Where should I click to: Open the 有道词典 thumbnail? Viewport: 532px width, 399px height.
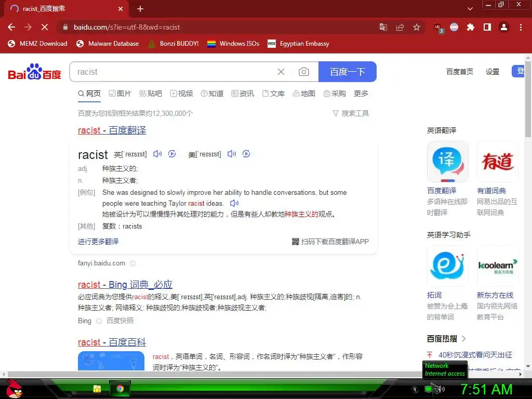click(x=497, y=162)
